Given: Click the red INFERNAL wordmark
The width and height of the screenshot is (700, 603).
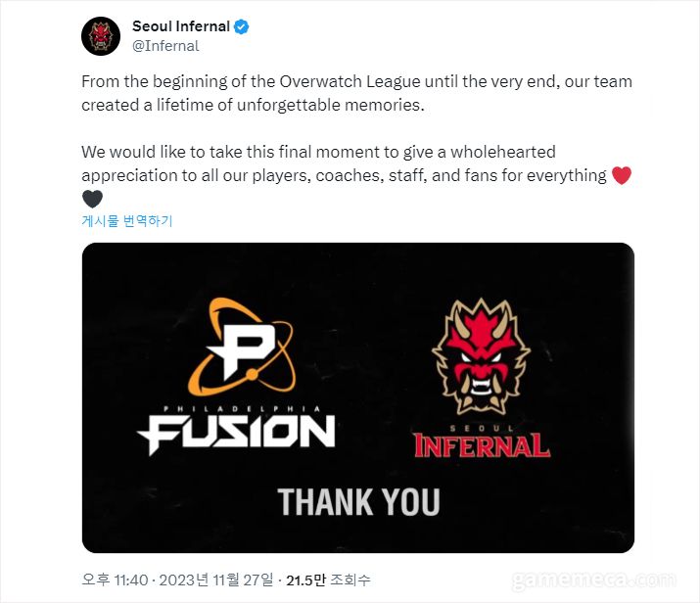Looking at the screenshot, I should tap(482, 445).
